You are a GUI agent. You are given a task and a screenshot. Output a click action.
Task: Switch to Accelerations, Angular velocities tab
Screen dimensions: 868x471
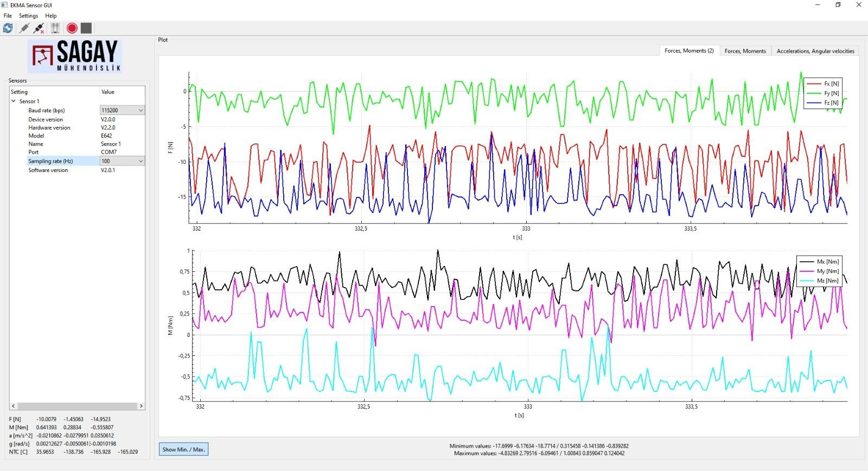click(x=815, y=51)
